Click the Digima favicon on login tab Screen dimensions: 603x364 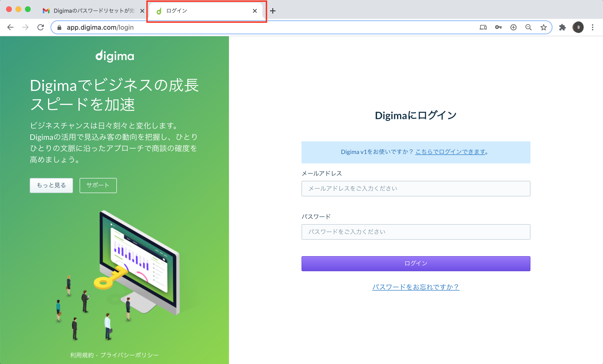(x=159, y=11)
